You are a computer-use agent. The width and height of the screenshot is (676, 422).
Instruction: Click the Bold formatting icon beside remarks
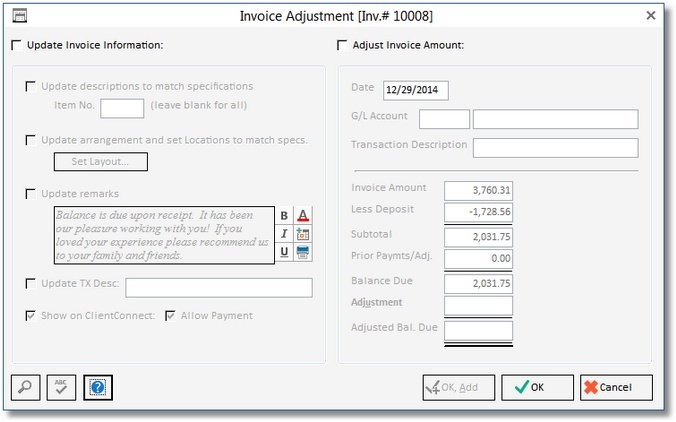click(x=284, y=216)
